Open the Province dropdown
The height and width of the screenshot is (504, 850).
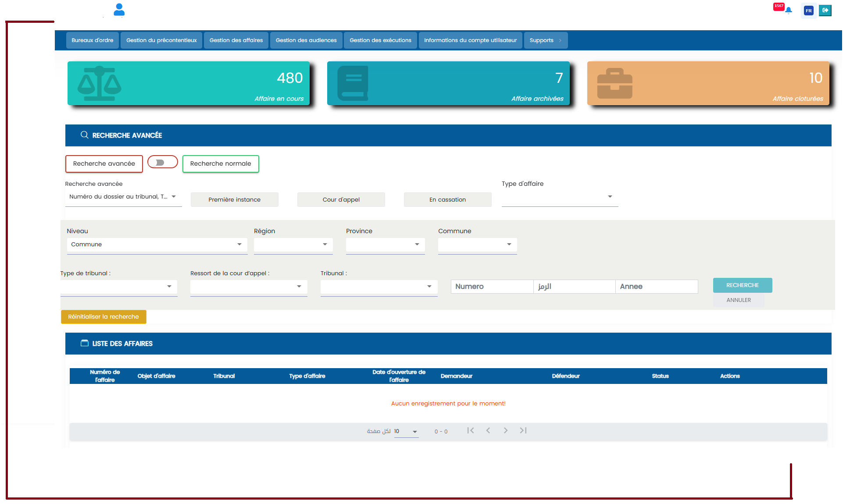point(386,245)
